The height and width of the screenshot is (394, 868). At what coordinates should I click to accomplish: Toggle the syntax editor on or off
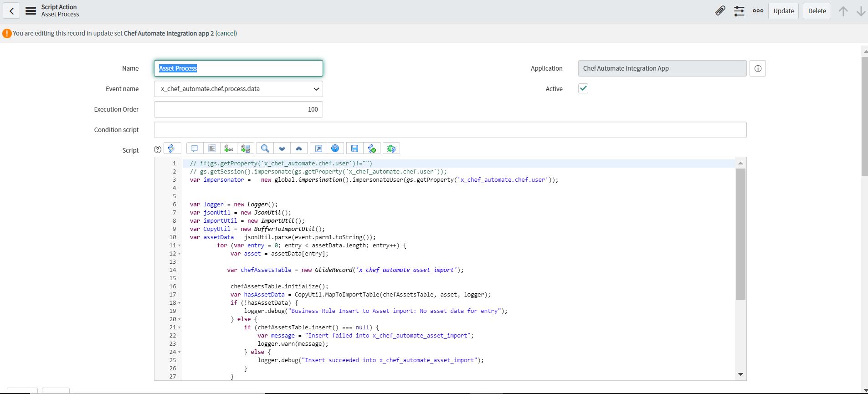tap(172, 148)
